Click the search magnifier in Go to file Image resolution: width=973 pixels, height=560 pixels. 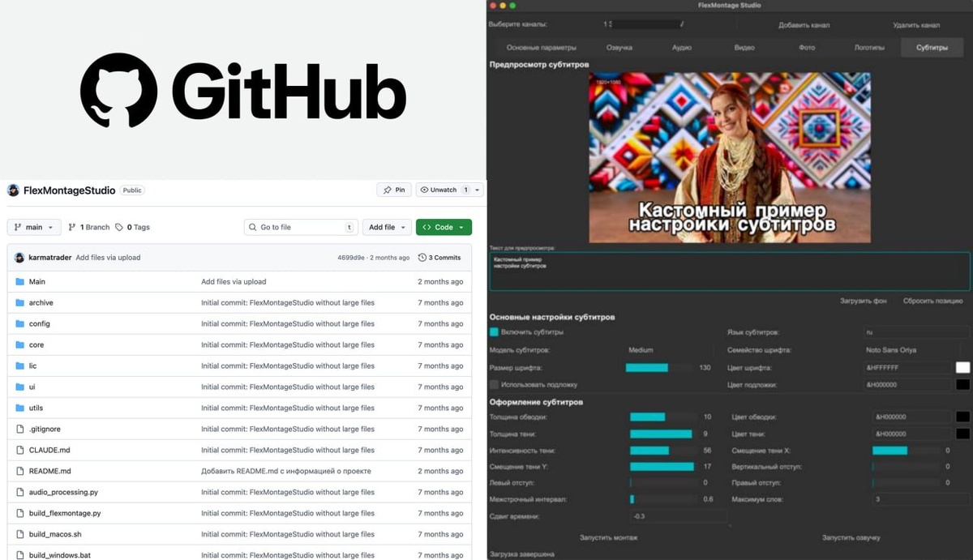(x=252, y=228)
